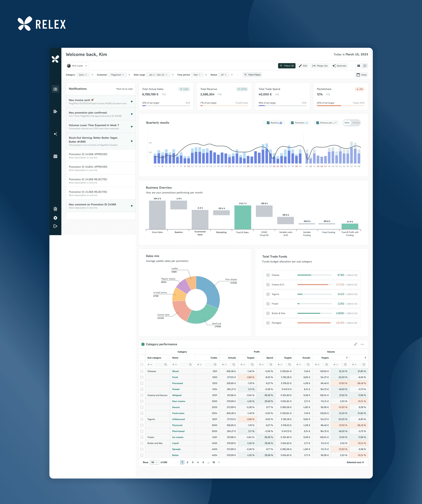422x504 pixels.
Task: Open the dashboard gauge icon in sidebar
Action: coord(55,89)
